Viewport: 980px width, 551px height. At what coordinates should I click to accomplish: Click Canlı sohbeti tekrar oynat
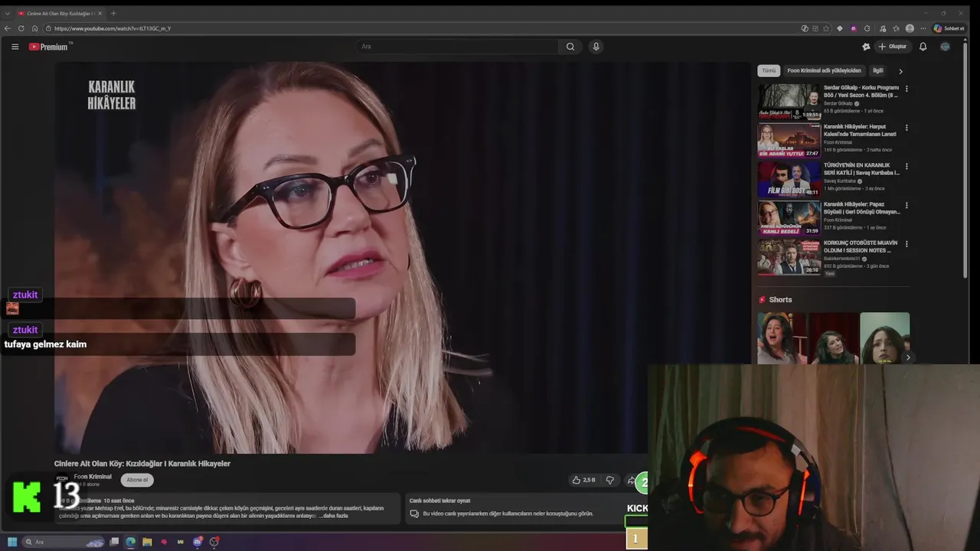click(439, 500)
